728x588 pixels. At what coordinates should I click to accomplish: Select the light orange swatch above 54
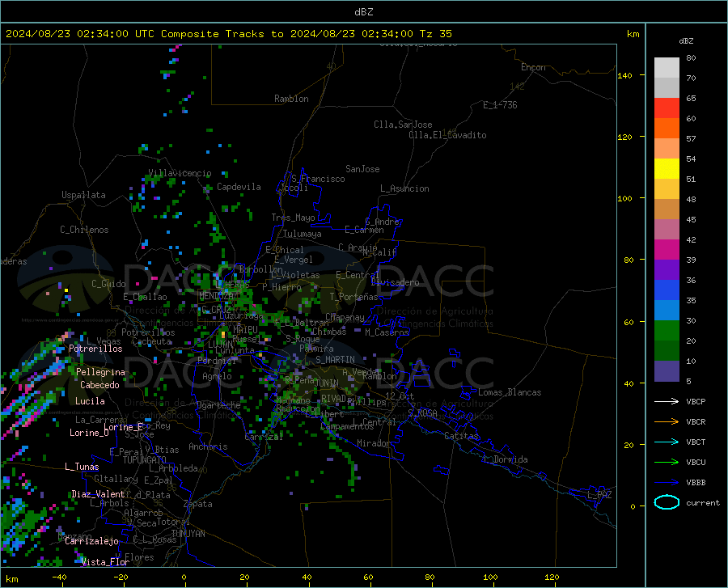(667, 149)
